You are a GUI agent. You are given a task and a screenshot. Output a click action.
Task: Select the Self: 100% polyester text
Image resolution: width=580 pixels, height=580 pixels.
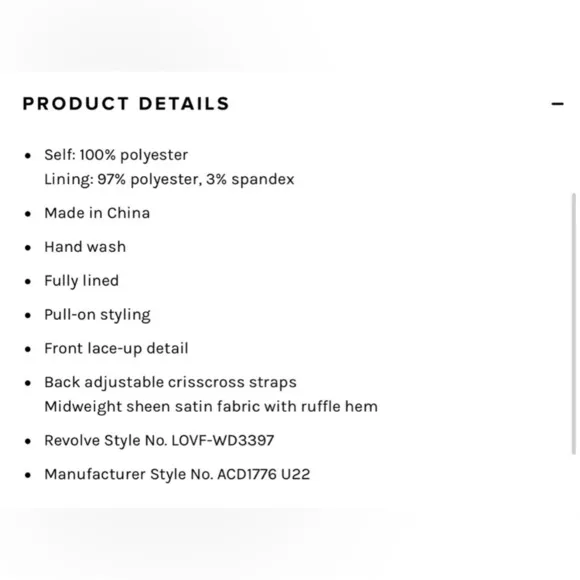coord(116,155)
